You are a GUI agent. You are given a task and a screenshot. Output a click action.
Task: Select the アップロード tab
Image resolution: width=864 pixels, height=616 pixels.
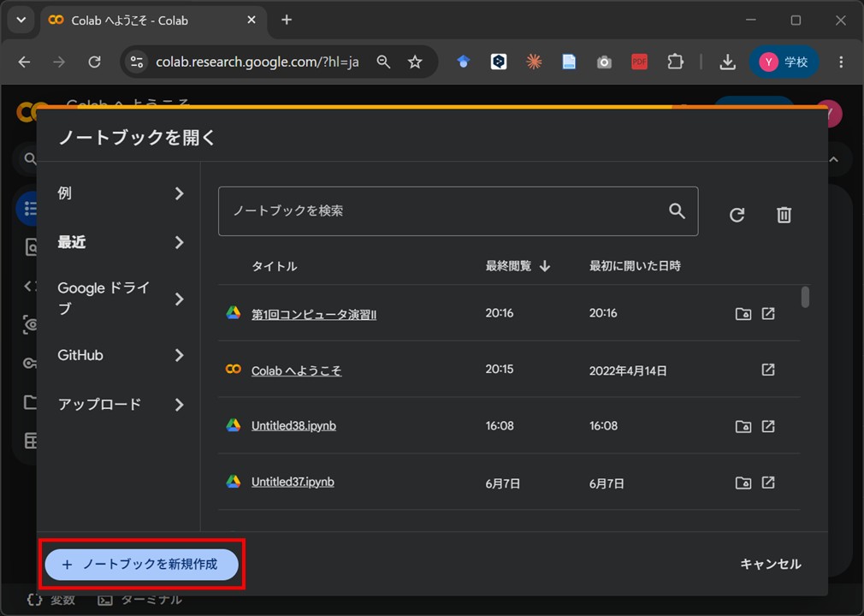coord(119,405)
